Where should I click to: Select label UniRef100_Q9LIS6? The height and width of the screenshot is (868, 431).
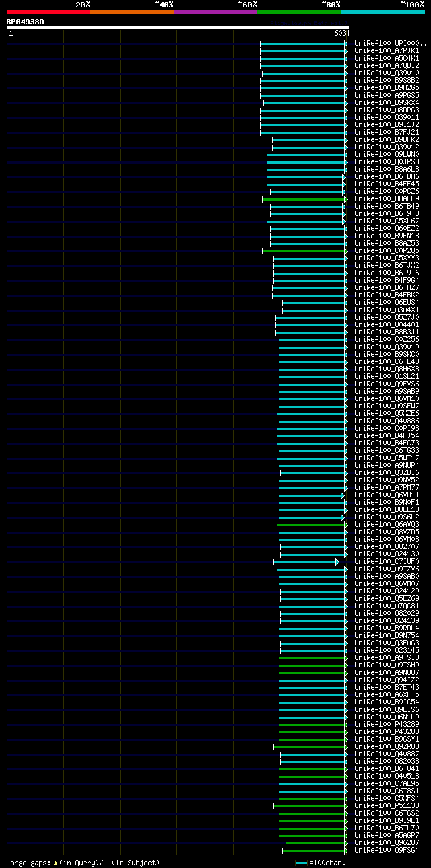point(387,709)
